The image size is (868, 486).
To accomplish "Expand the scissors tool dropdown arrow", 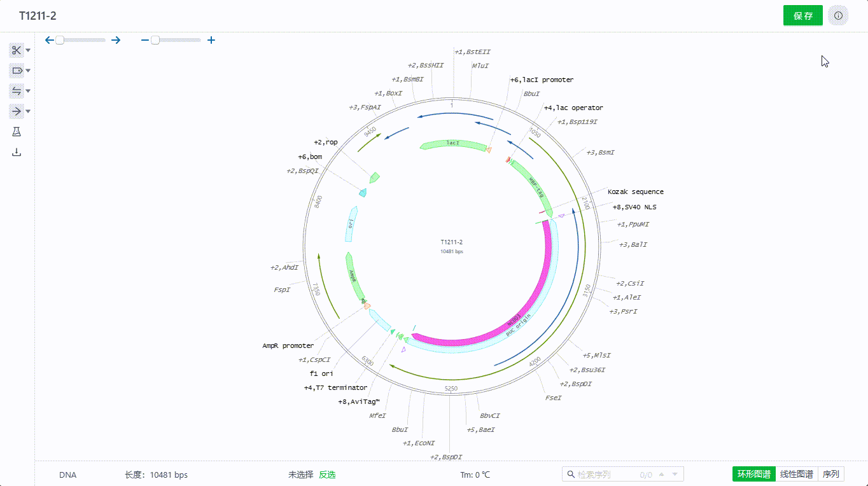I will 28,50.
